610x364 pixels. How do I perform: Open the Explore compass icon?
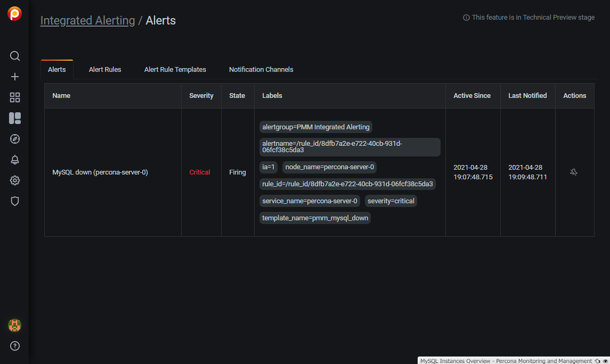[15, 139]
